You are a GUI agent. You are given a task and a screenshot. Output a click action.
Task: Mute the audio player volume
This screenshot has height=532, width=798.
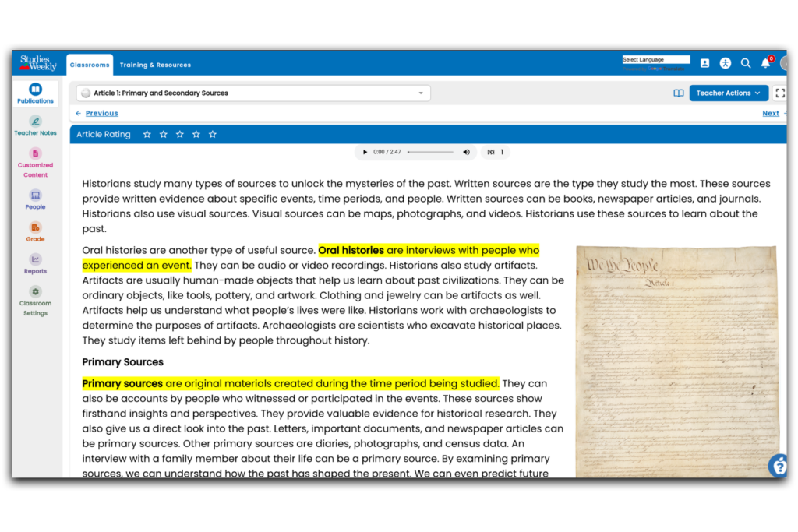click(x=466, y=152)
